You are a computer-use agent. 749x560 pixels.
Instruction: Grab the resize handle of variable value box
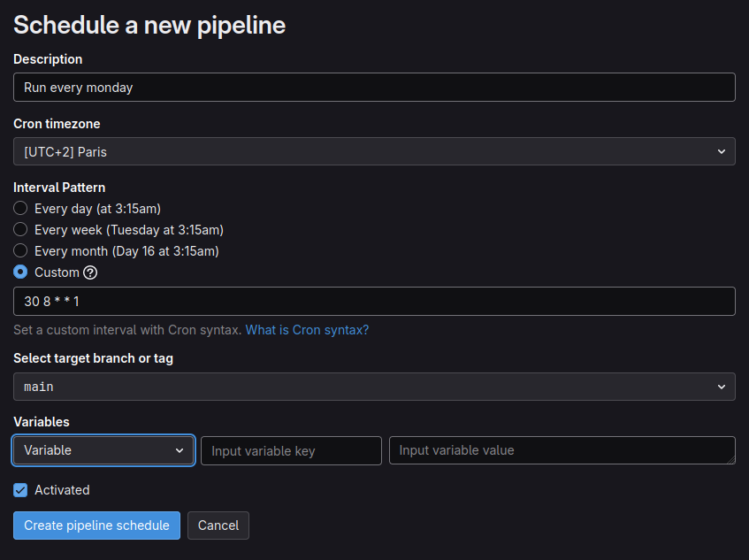tap(730, 459)
